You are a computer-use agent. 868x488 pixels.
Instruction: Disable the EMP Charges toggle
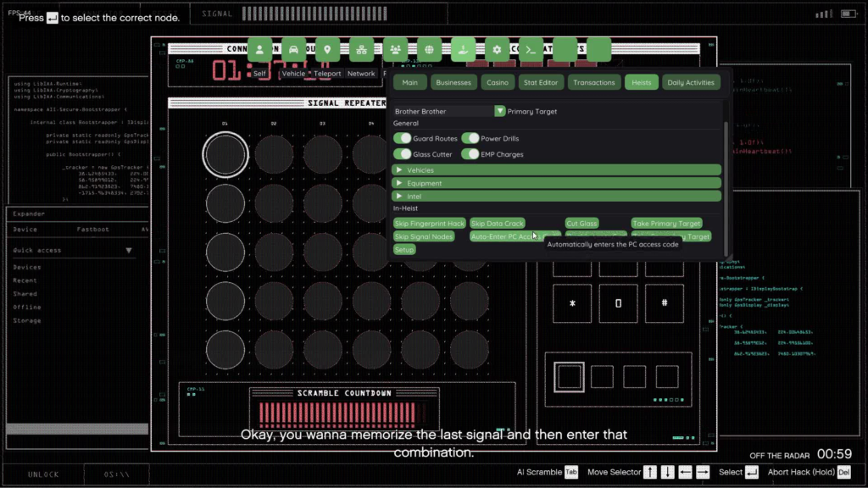(x=470, y=154)
